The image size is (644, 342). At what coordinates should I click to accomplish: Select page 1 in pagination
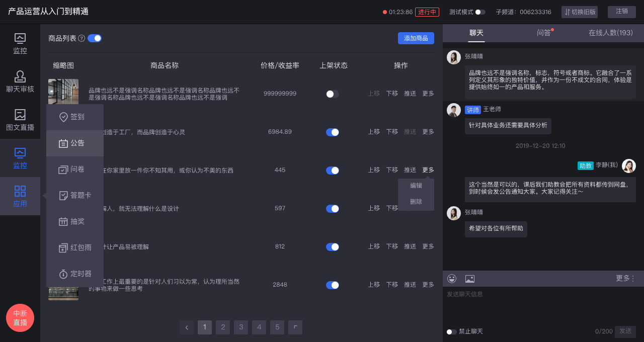[205, 327]
